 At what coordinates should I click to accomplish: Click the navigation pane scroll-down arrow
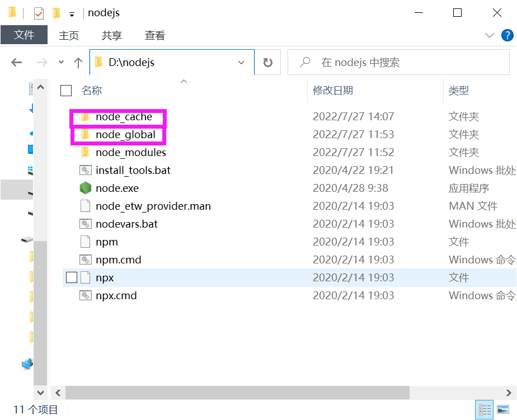[x=40, y=392]
